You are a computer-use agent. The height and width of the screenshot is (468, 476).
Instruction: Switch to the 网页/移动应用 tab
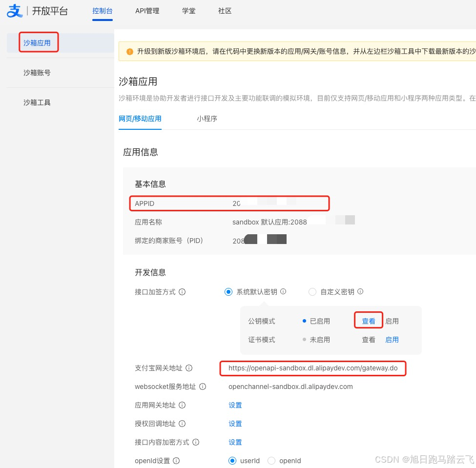pyautogui.click(x=140, y=119)
